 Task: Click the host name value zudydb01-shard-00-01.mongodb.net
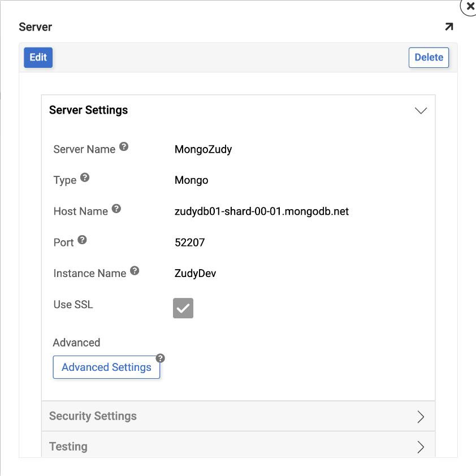262,211
